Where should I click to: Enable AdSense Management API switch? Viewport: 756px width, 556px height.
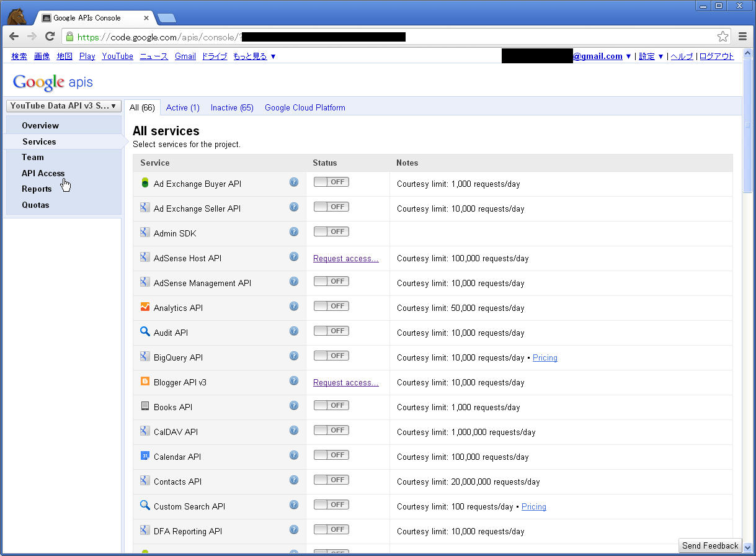tap(331, 281)
